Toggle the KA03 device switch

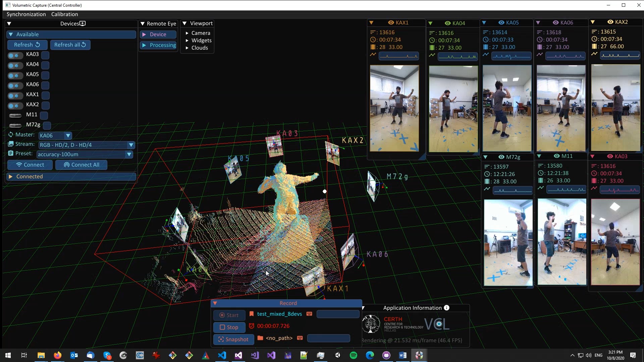(15, 55)
